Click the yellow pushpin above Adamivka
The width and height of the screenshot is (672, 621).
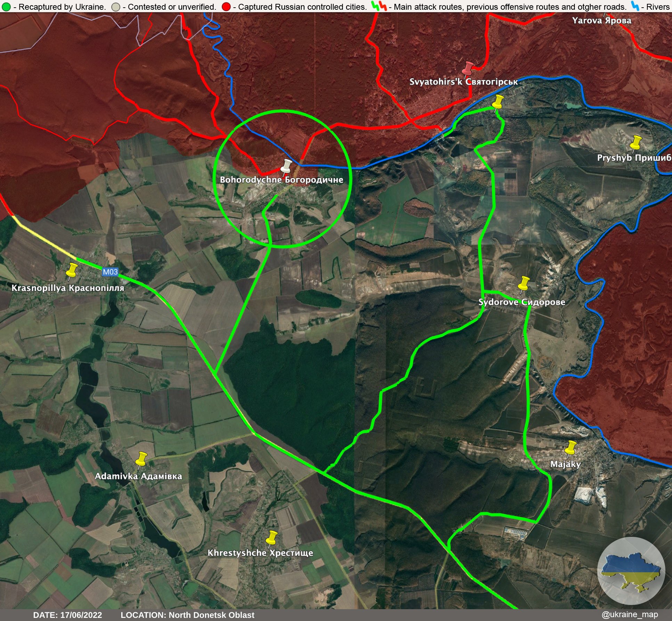point(141,459)
